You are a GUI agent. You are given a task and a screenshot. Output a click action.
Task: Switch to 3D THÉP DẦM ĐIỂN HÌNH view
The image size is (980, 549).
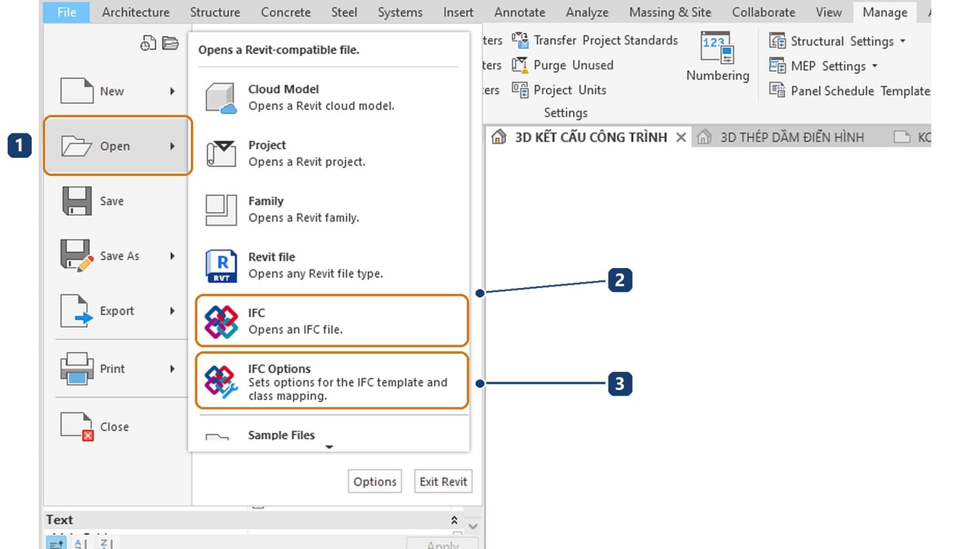792,137
